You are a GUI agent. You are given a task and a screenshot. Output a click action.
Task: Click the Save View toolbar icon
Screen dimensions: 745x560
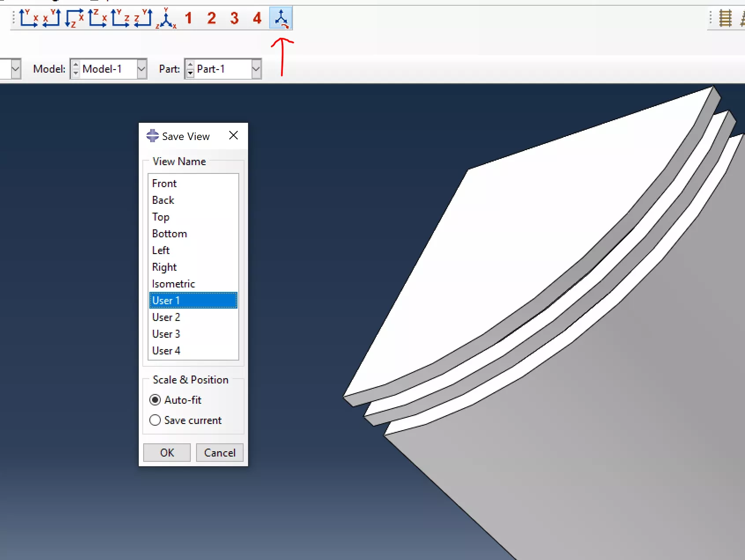281,18
